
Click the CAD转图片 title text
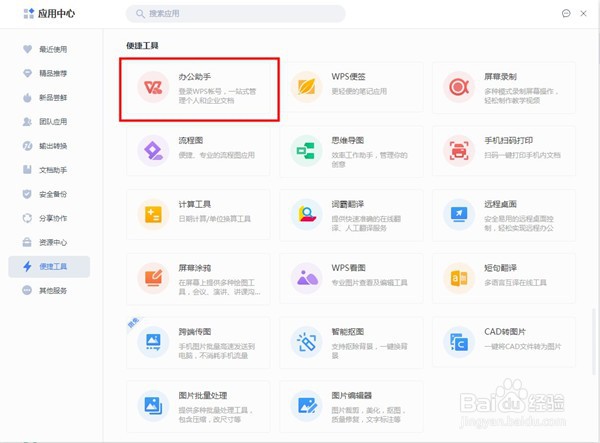pos(505,332)
